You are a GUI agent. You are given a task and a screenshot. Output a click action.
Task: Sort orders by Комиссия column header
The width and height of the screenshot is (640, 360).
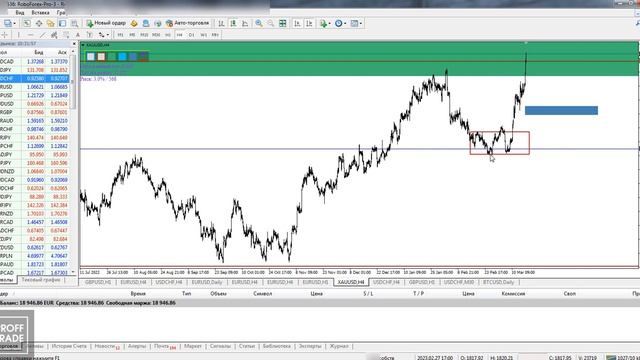point(513,293)
